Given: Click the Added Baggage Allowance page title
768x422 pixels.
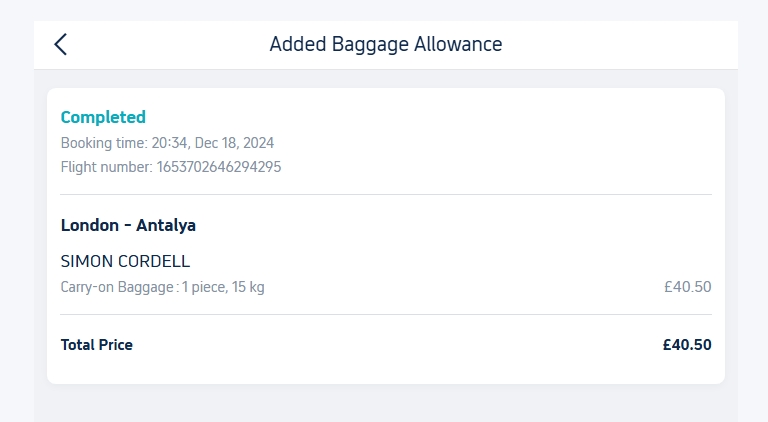Looking at the screenshot, I should click(385, 44).
